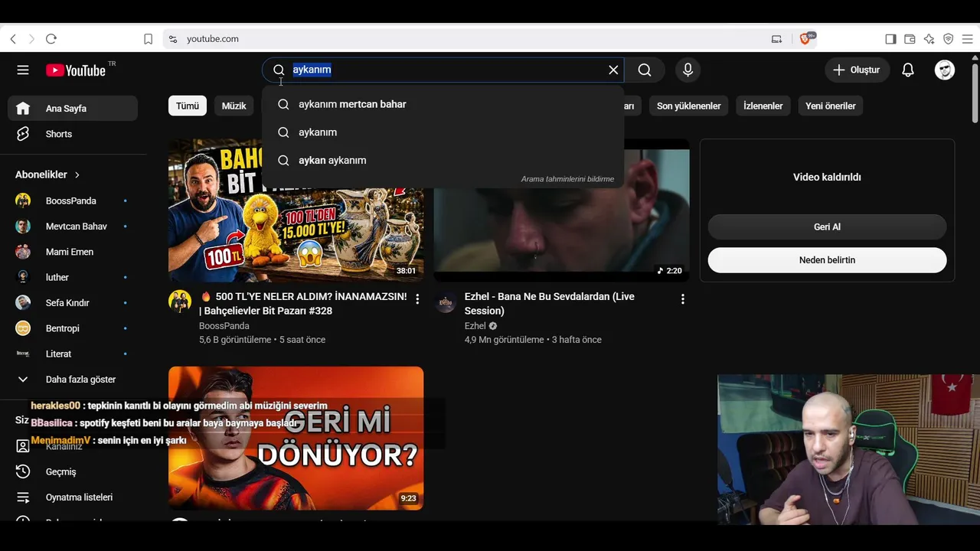Open the notifications bell
Viewport: 980px width, 551px height.
[x=908, y=70]
